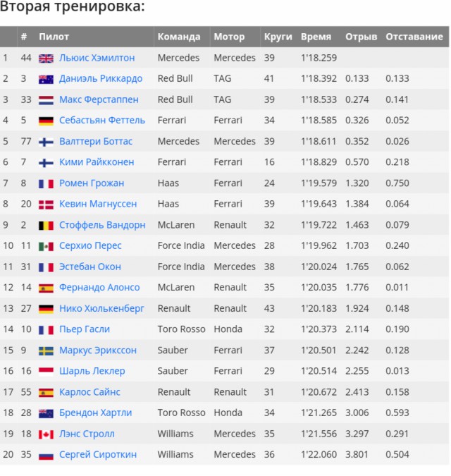Click the Dutch flag beside Макс Ферстаппен
This screenshot has height=476, width=451.
pos(46,100)
